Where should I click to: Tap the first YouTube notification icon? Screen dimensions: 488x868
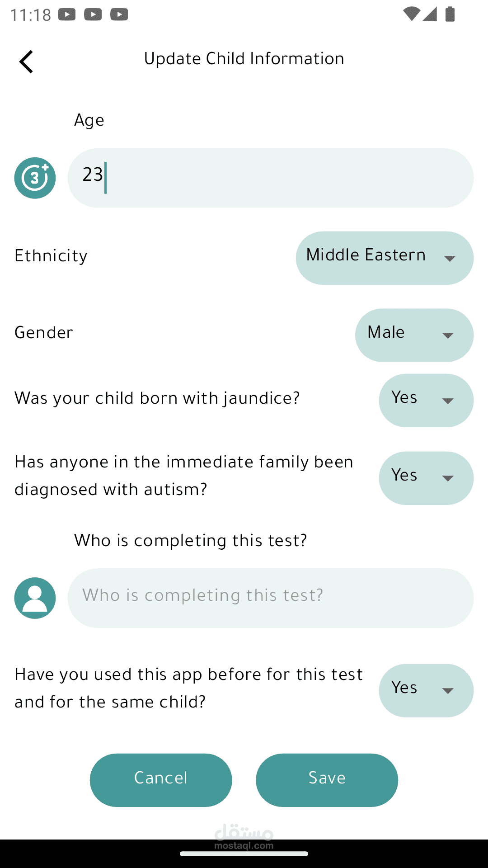pos(67,15)
